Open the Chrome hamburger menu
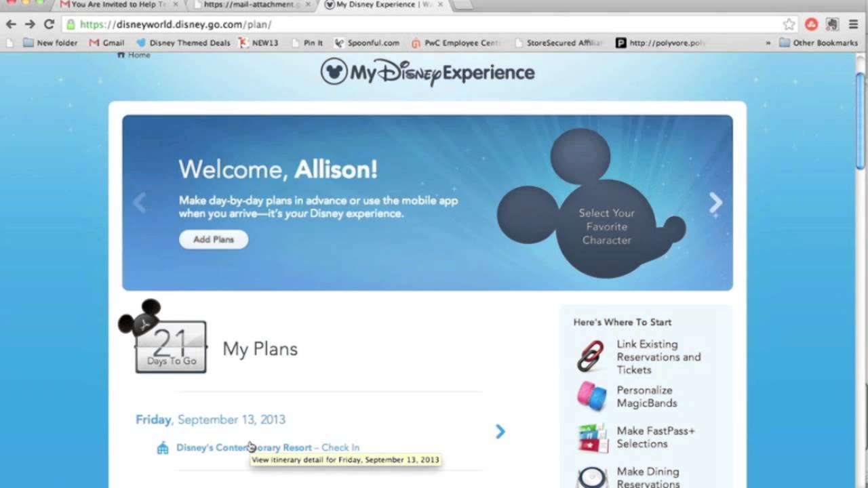868x488 pixels. tap(853, 24)
